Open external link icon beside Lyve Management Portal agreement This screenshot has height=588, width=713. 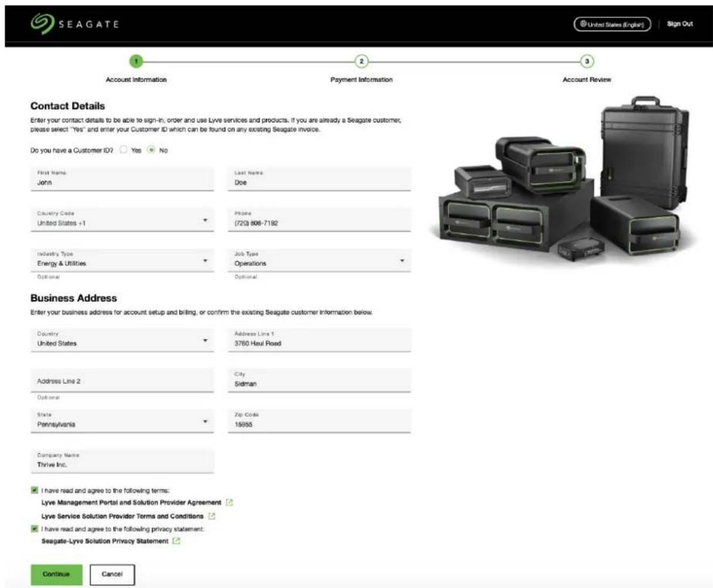[230, 502]
